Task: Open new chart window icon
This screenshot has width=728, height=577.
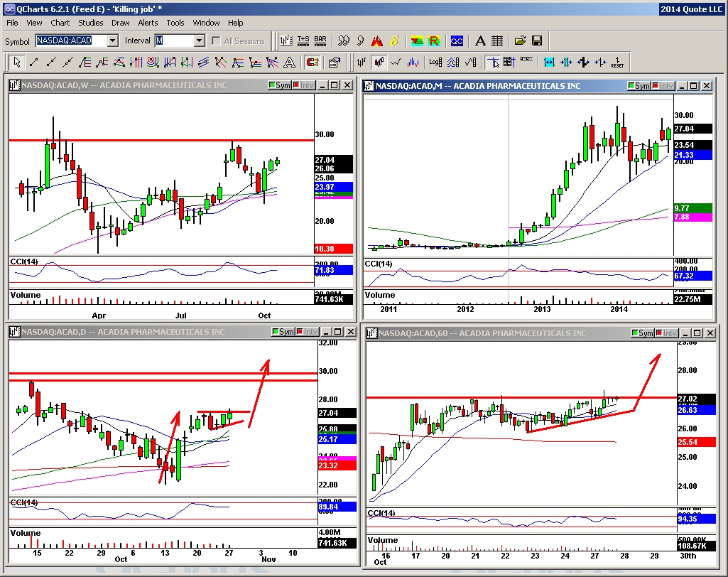Action: 286,41
